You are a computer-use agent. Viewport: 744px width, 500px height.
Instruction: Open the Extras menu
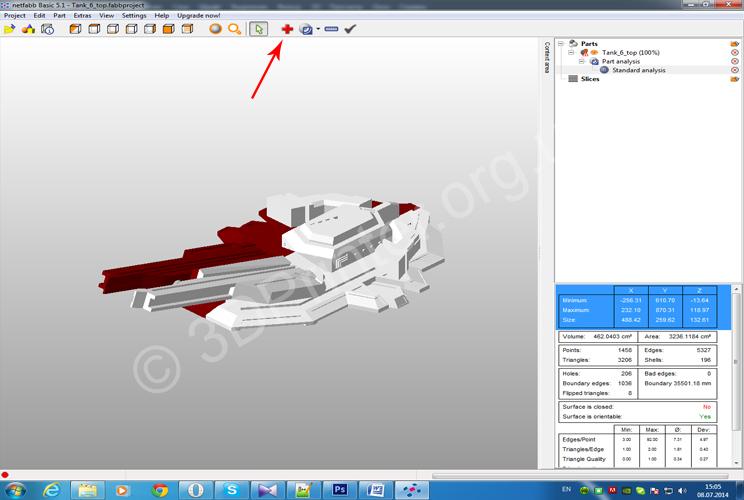[82, 16]
